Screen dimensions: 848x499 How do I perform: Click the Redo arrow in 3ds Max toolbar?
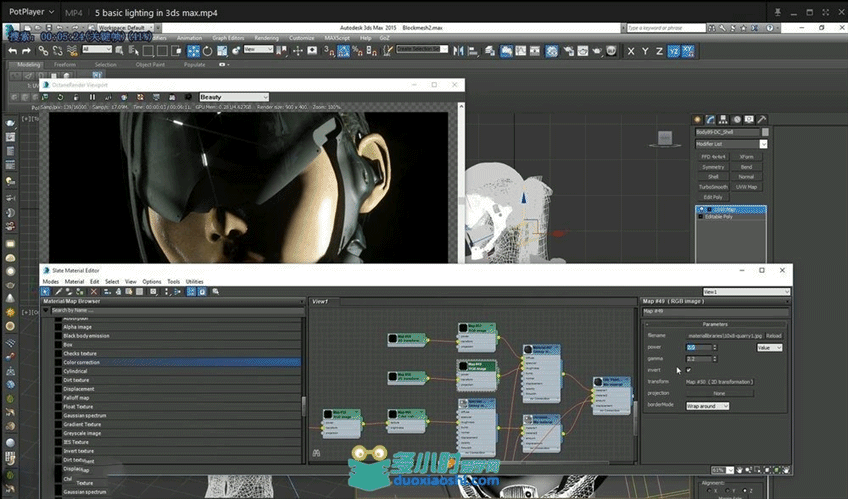click(x=26, y=51)
